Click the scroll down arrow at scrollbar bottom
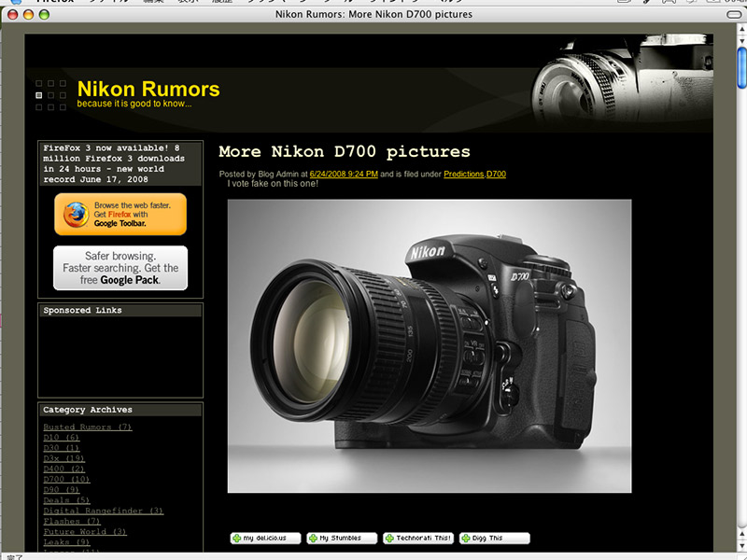 741,545
